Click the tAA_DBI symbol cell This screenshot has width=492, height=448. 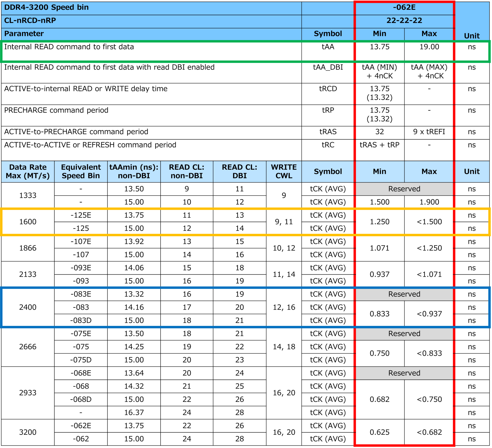coord(328,67)
